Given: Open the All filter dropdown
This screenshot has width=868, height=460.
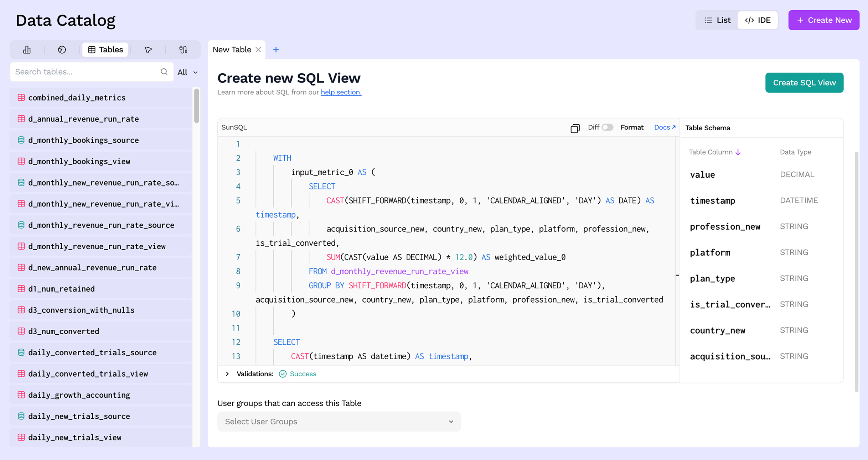Looking at the screenshot, I should 187,72.
